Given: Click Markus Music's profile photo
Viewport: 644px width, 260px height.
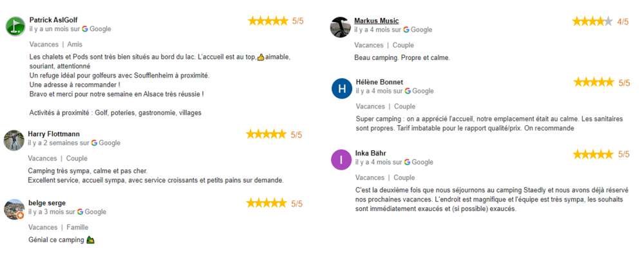Looking at the screenshot, I should 340,26.
